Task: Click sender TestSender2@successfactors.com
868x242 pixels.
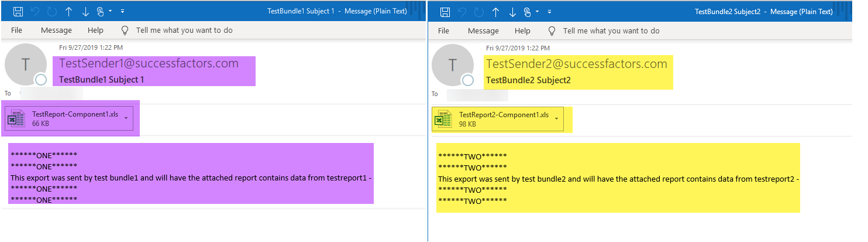Action: pyautogui.click(x=577, y=63)
